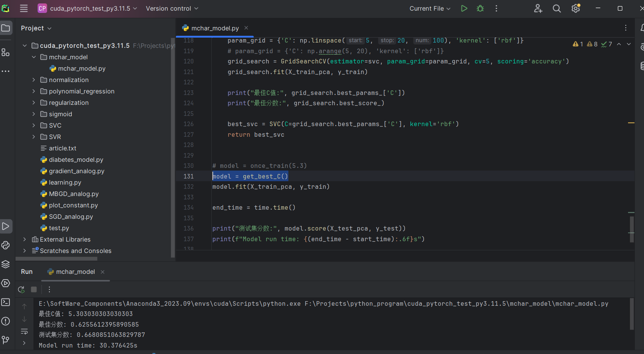Stop the running process
Viewport: 644px width, 354px height.
(x=34, y=289)
